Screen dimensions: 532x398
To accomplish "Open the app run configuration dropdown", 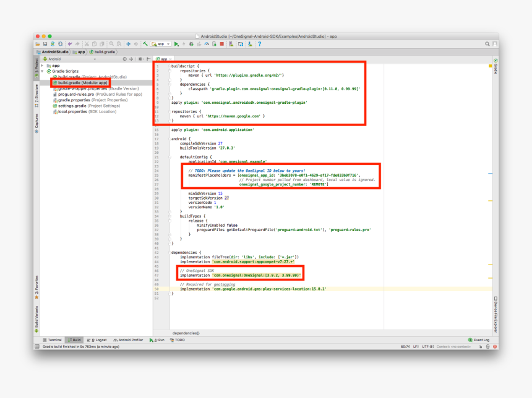I will tap(161, 44).
